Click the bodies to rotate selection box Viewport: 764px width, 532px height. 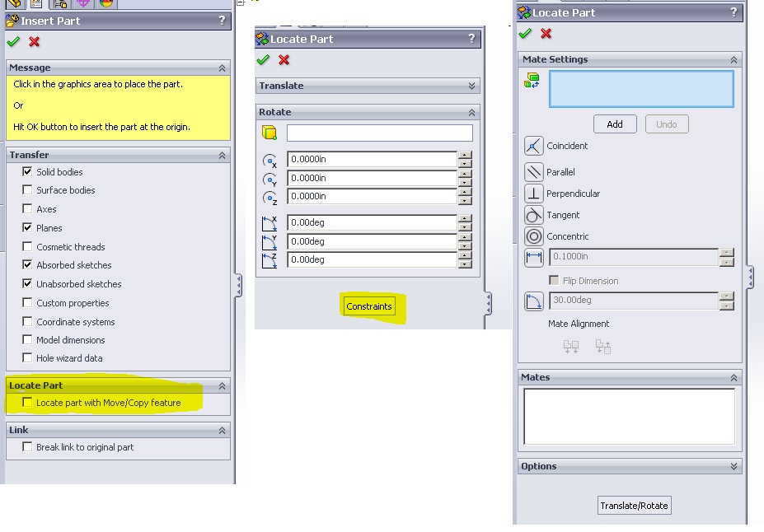380,133
